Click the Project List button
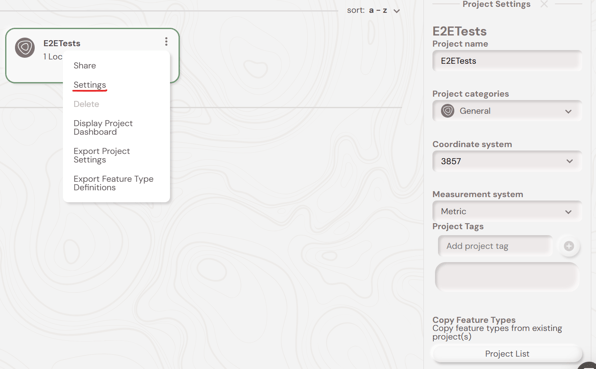Viewport: 596px width, 369px height. [x=507, y=354]
